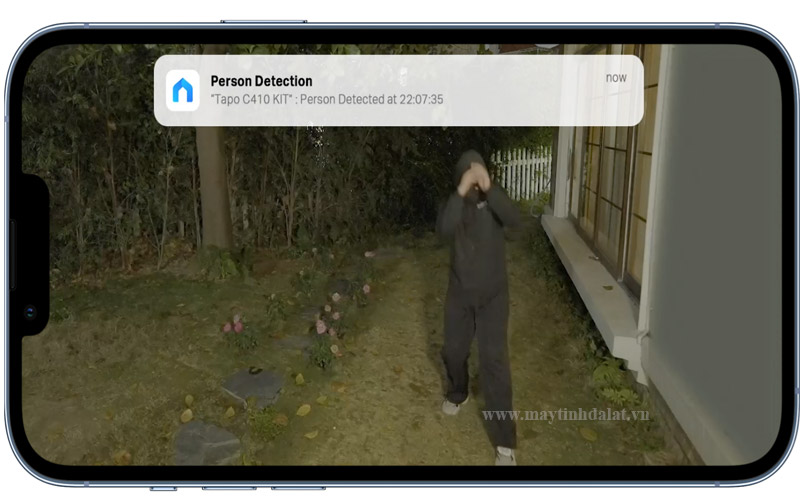Open the Person Detection notification title
The width and height of the screenshot is (800, 500).
[x=261, y=81]
